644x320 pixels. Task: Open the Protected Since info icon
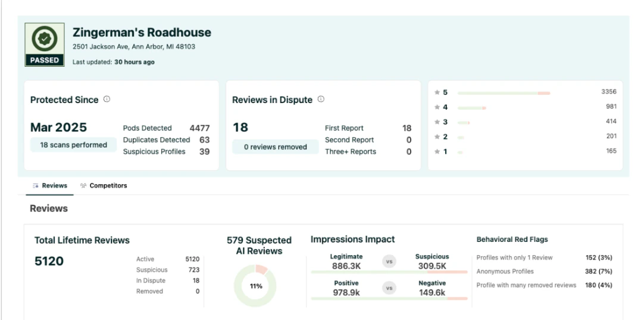(107, 99)
